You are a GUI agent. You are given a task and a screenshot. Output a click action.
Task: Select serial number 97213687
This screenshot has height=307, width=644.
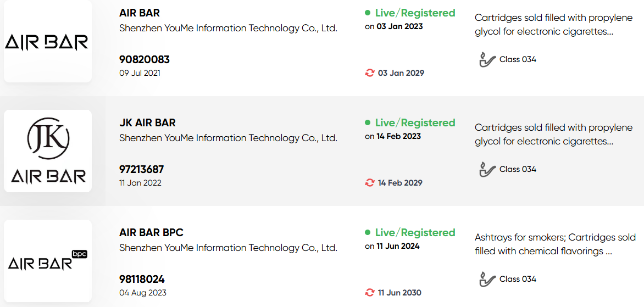[x=142, y=170]
